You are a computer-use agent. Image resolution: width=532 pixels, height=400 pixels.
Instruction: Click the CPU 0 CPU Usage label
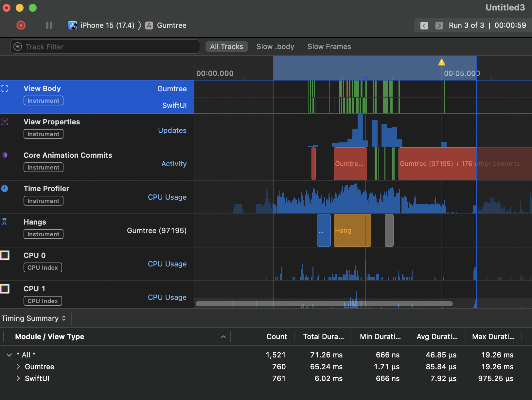click(x=167, y=264)
